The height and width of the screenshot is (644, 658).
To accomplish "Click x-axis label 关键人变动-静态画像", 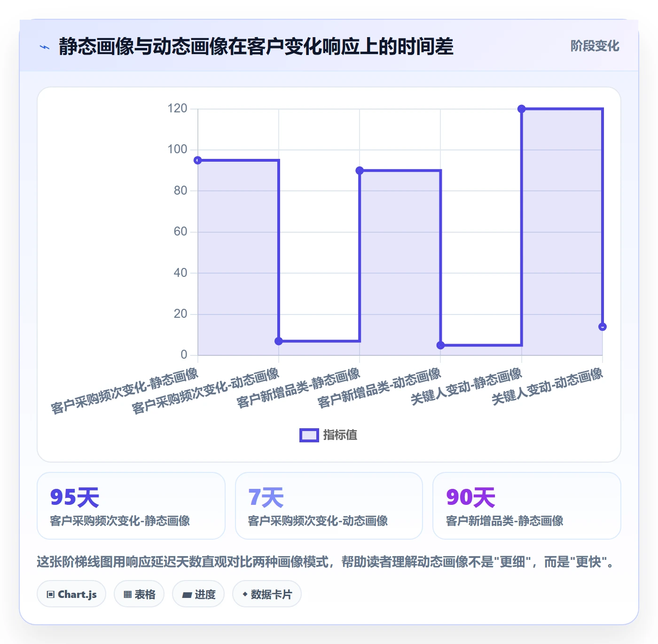I will [x=466, y=386].
